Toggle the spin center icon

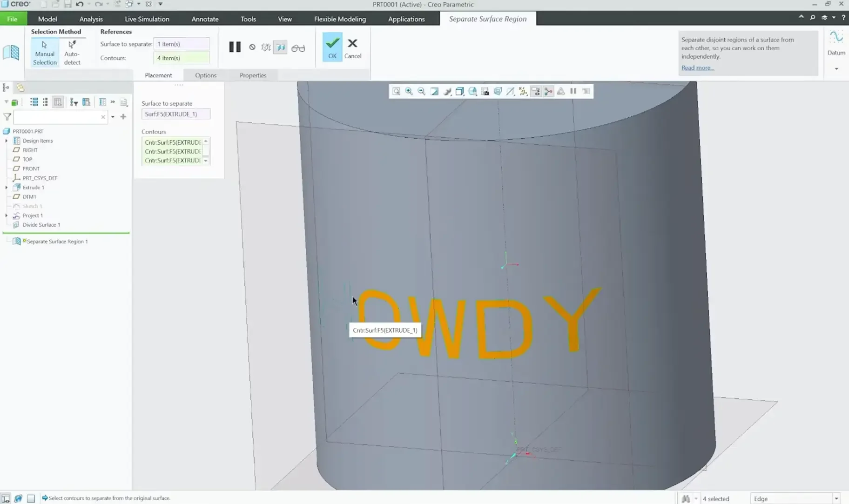548,91
